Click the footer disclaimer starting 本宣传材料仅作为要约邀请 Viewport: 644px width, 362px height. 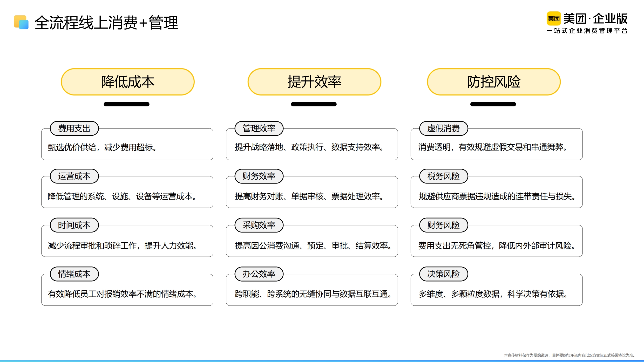(x=569, y=355)
